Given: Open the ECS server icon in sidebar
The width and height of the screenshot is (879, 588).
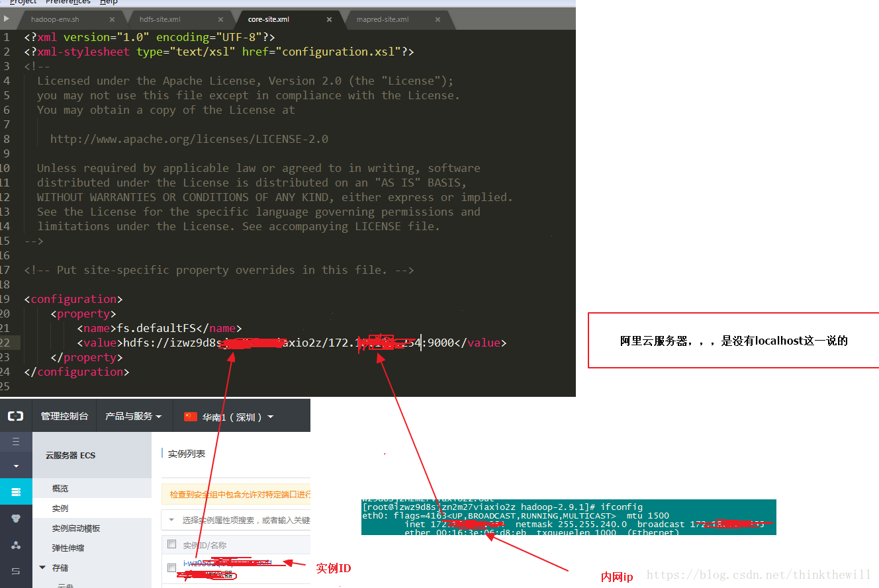Looking at the screenshot, I should 16,492.
